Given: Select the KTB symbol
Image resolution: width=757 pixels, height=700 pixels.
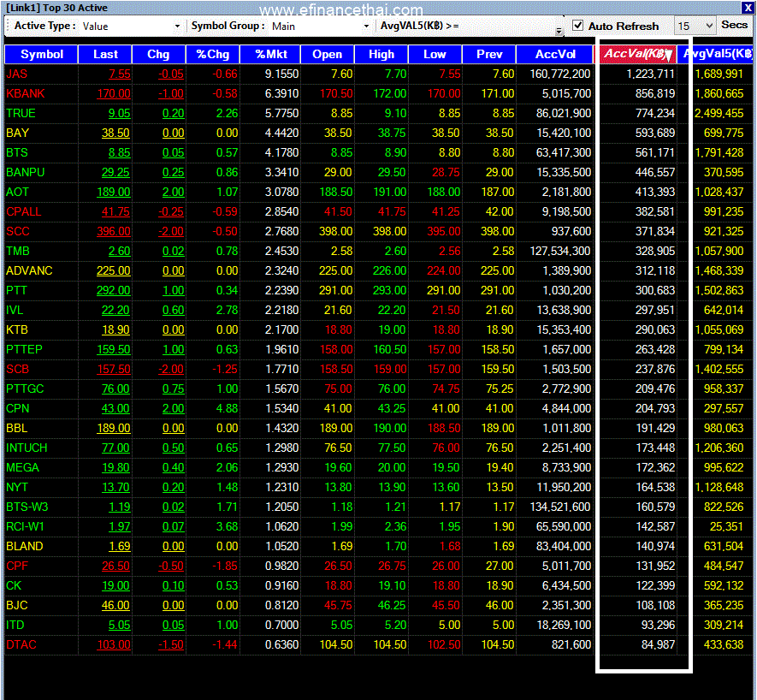Looking at the screenshot, I should click(x=17, y=330).
